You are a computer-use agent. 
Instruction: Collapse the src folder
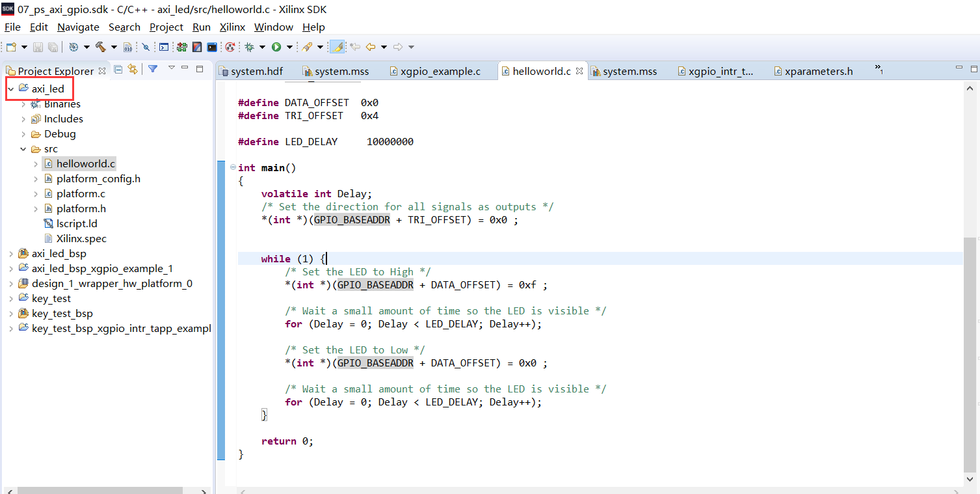point(24,149)
